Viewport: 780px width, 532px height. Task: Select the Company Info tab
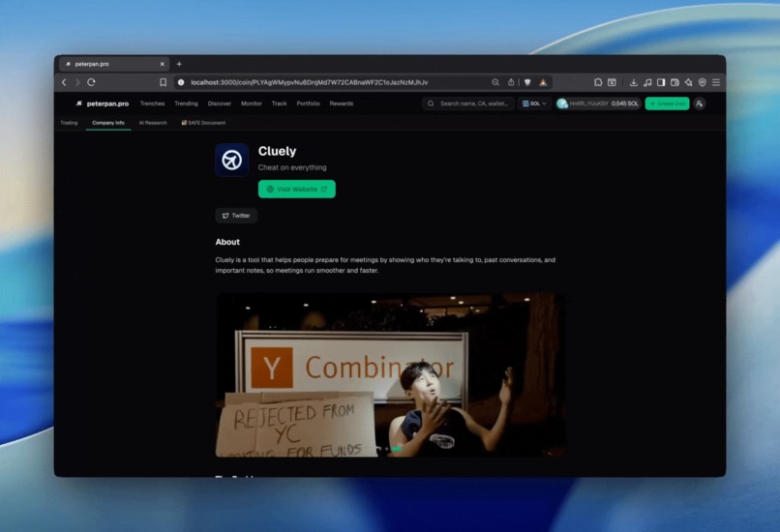pos(108,123)
